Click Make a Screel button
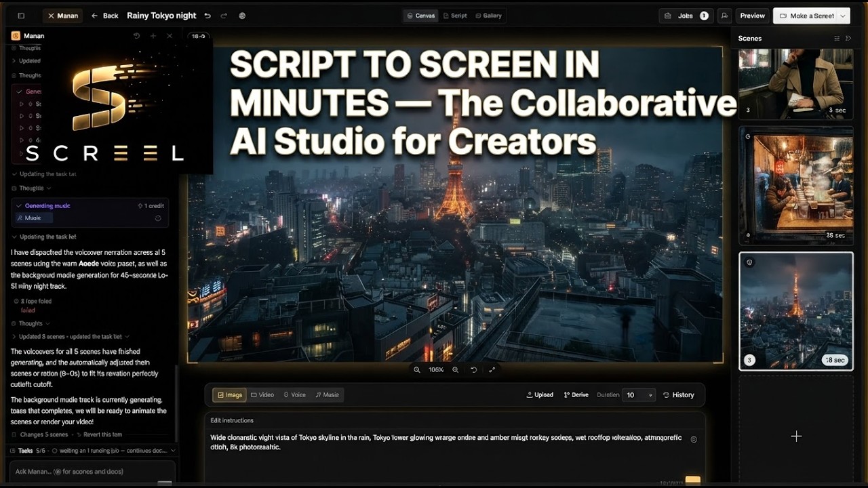Image resolution: width=868 pixels, height=488 pixels. (x=806, y=16)
